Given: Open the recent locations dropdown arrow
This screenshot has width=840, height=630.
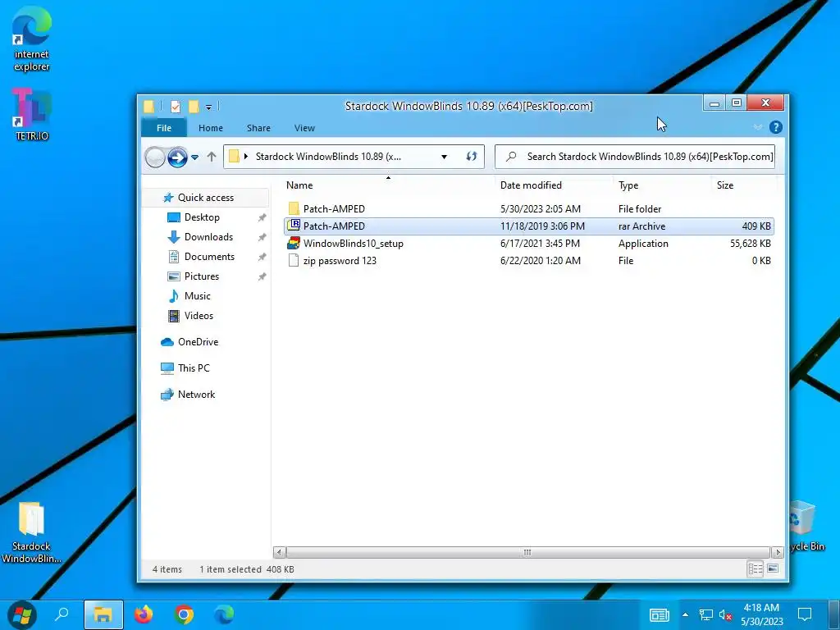Looking at the screenshot, I should tap(195, 157).
